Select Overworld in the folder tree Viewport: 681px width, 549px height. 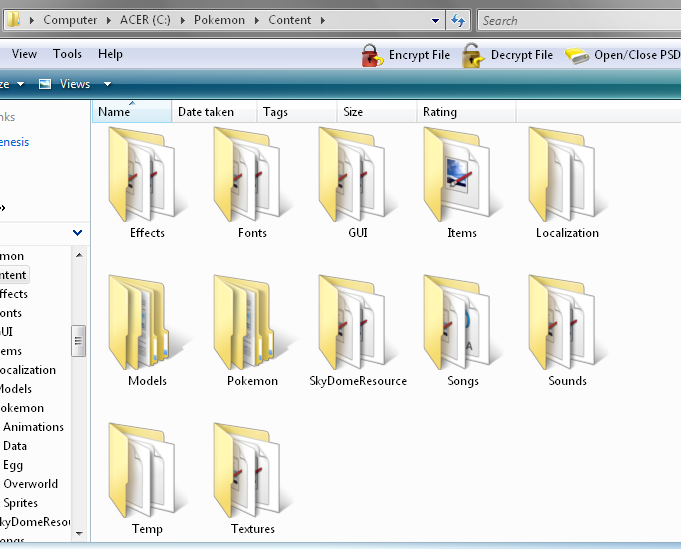pos(30,484)
